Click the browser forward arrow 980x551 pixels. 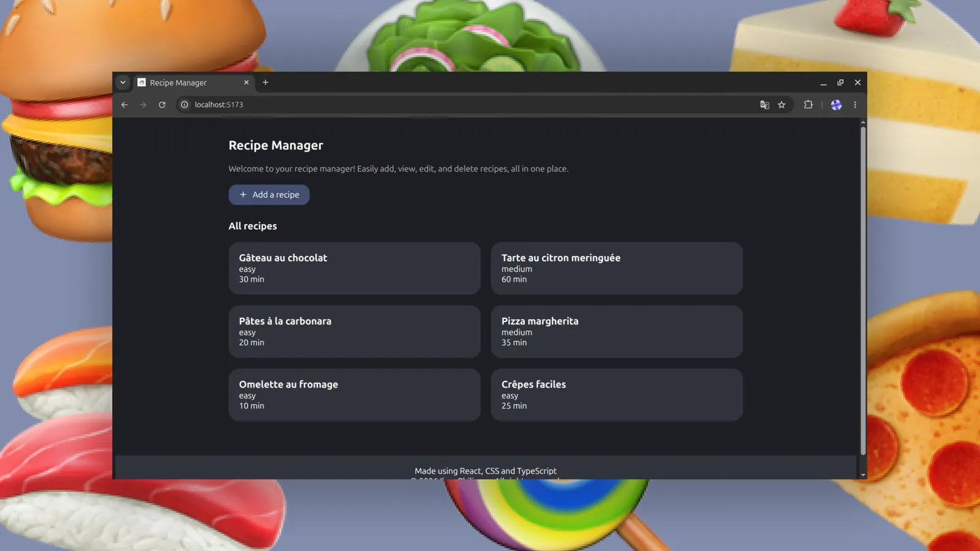143,105
